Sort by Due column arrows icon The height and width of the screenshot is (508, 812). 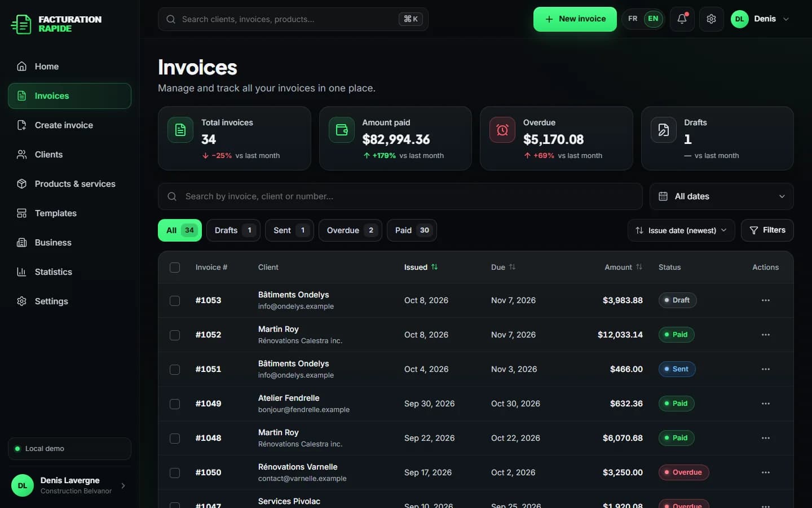512,267
